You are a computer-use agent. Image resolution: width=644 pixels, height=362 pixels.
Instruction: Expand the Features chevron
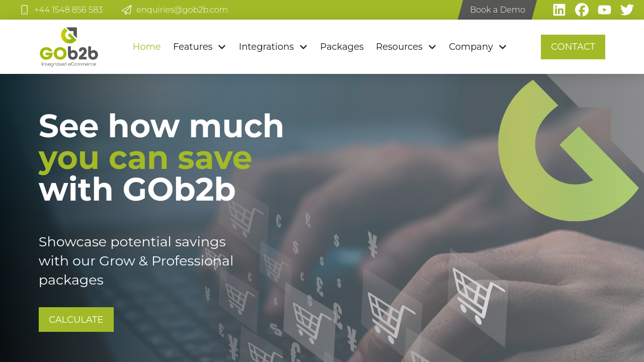222,47
